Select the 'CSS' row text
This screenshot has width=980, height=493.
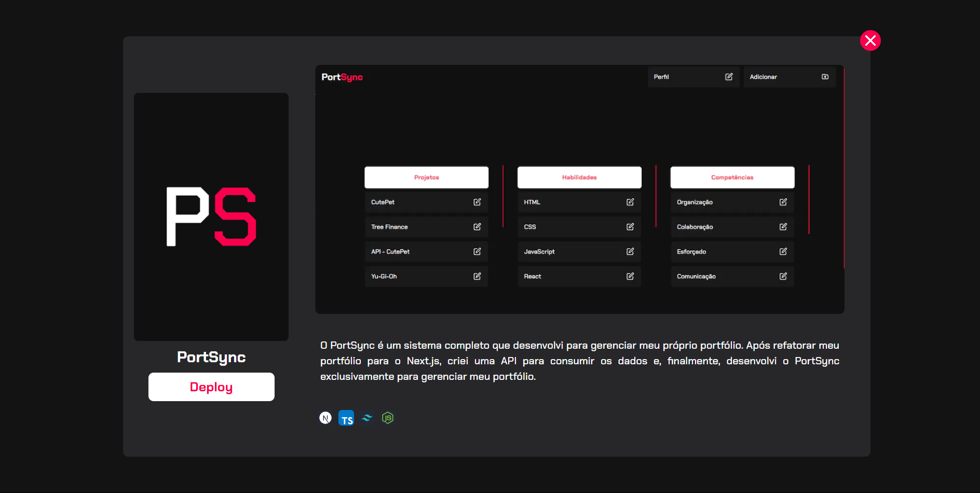coord(530,227)
